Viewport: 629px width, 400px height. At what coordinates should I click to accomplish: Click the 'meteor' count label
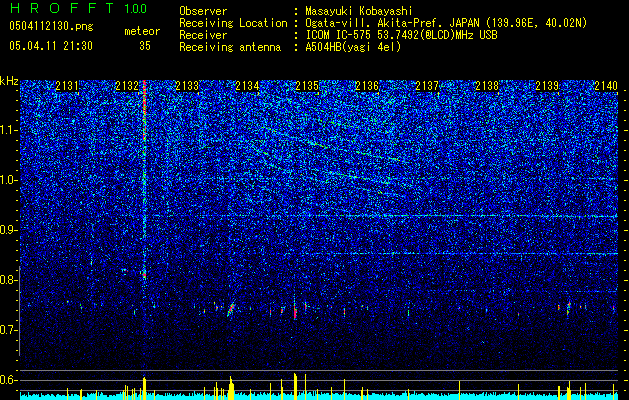coord(142,31)
